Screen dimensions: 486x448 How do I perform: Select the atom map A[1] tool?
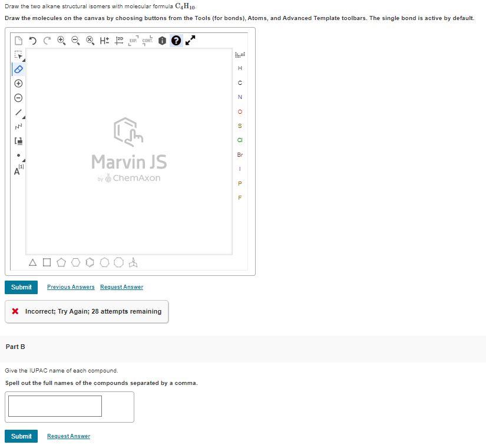[19, 170]
